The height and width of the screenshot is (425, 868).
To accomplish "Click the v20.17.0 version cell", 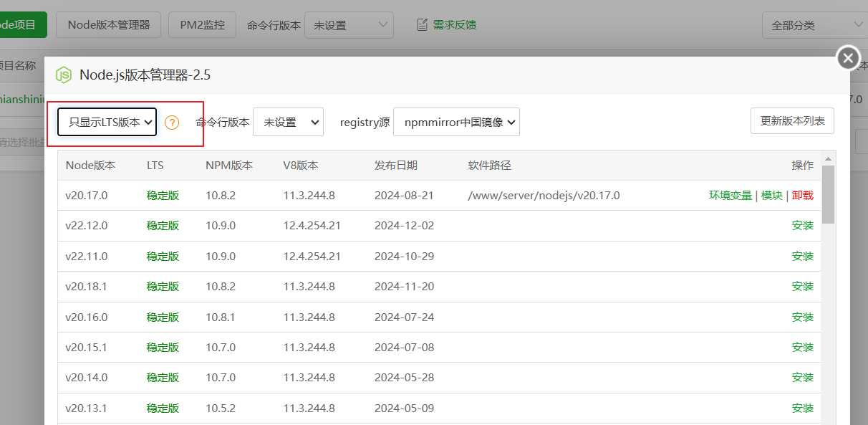I will (87, 195).
